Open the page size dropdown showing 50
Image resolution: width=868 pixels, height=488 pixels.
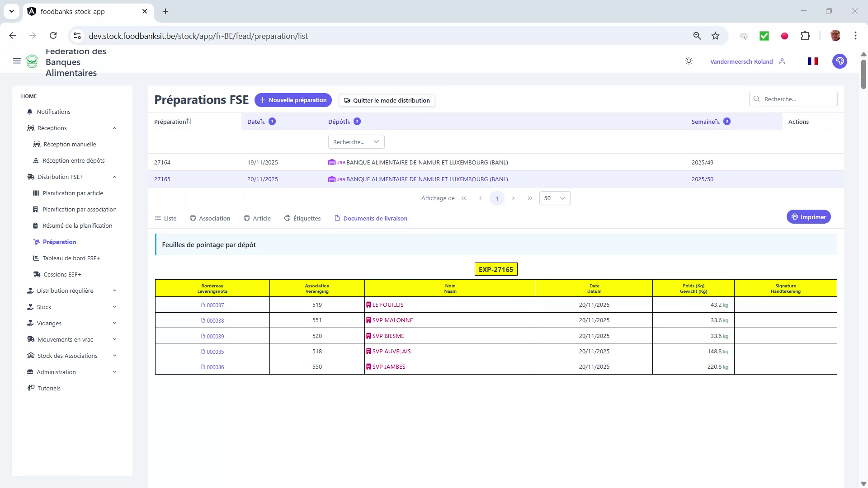click(x=554, y=198)
